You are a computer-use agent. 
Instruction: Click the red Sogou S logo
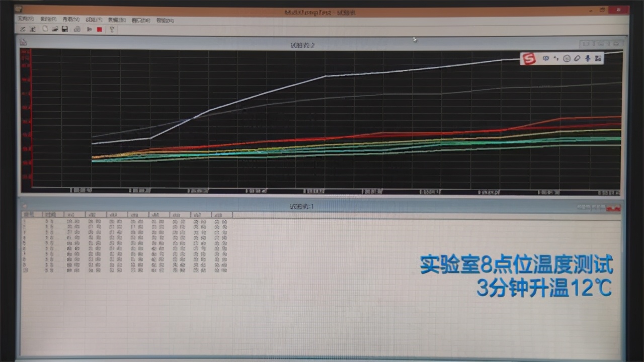(x=528, y=58)
